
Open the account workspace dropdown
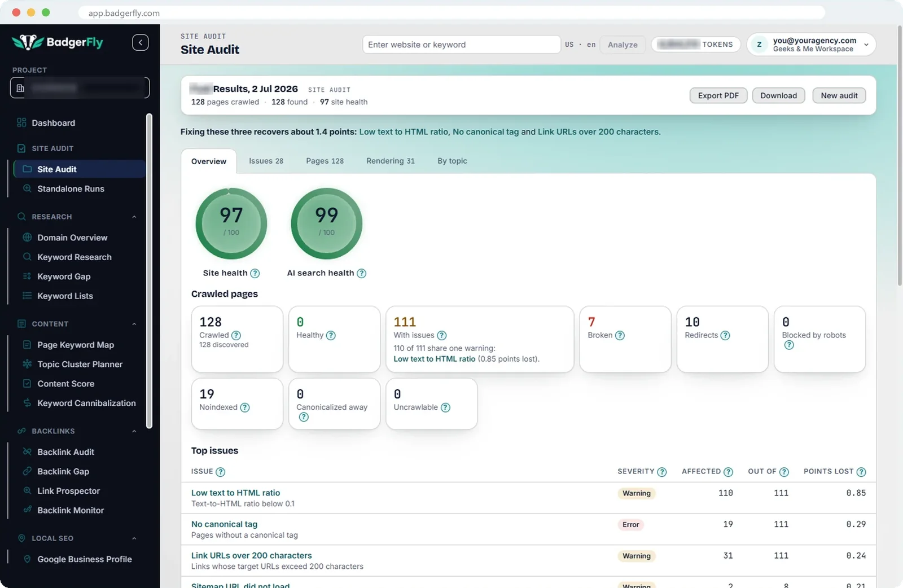811,45
